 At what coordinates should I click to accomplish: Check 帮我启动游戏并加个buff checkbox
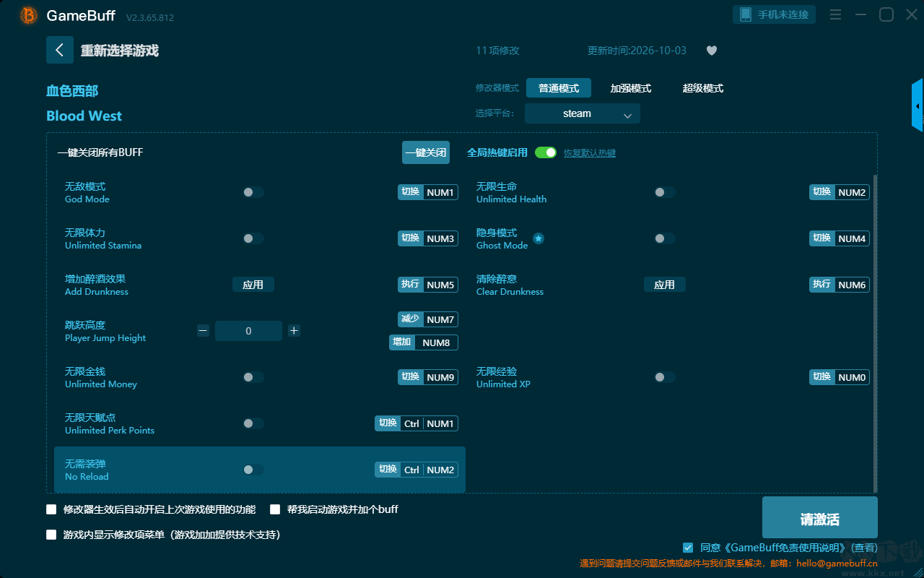pos(275,509)
